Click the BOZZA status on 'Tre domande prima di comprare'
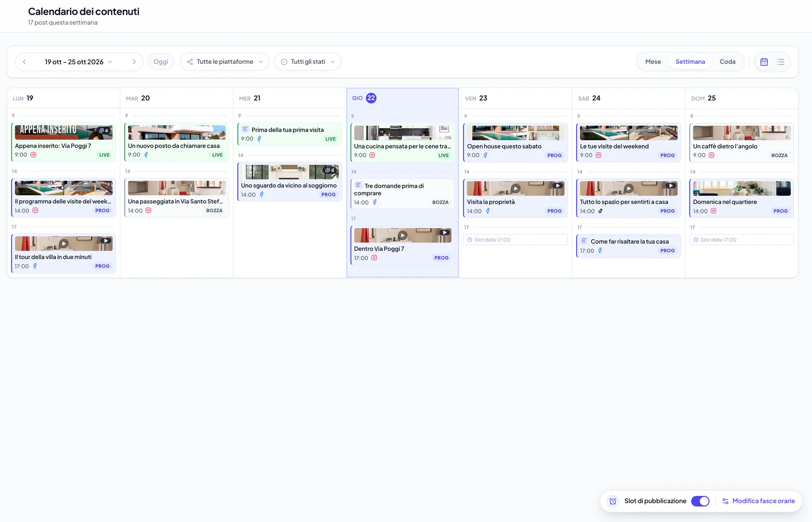Image resolution: width=812 pixels, height=522 pixels. pos(440,203)
